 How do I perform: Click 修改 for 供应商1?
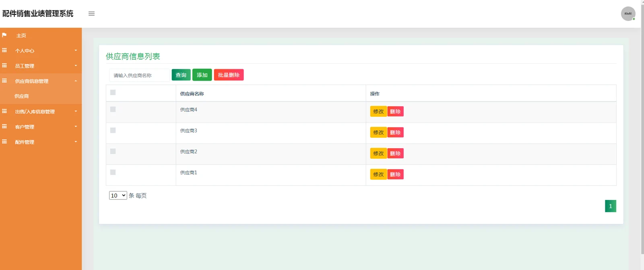tap(378, 174)
